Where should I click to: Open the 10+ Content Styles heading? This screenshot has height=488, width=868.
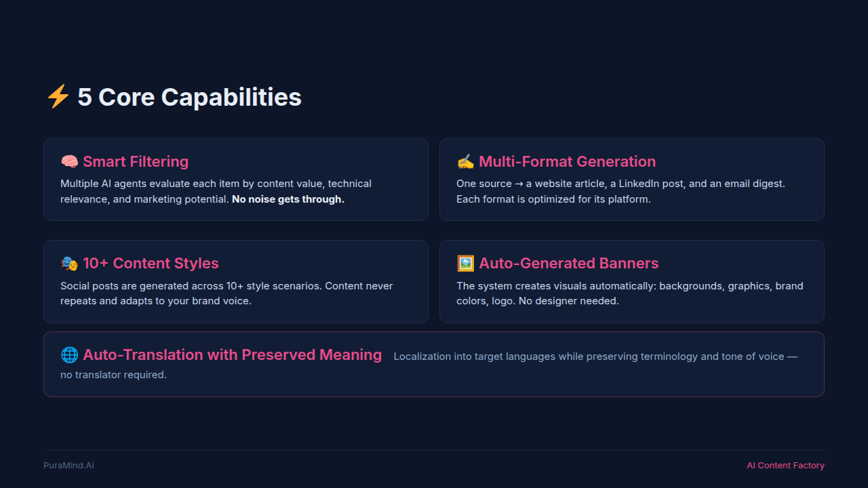pyautogui.click(x=151, y=264)
